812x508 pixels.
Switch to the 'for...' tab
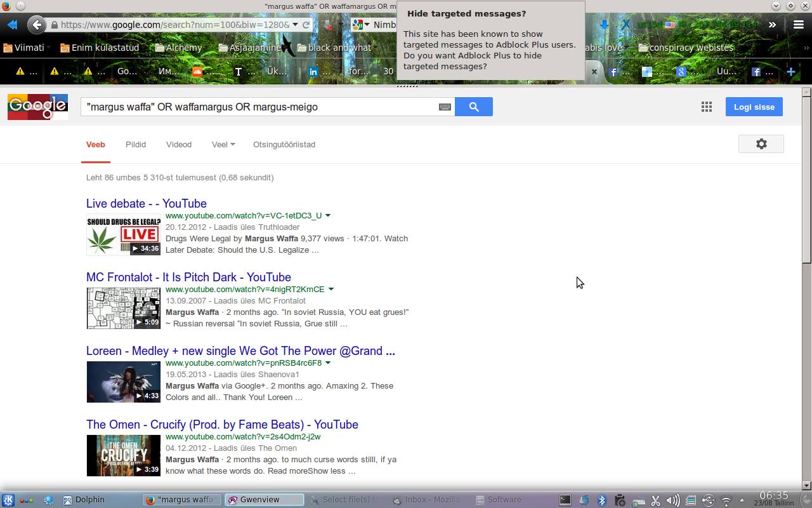359,72
